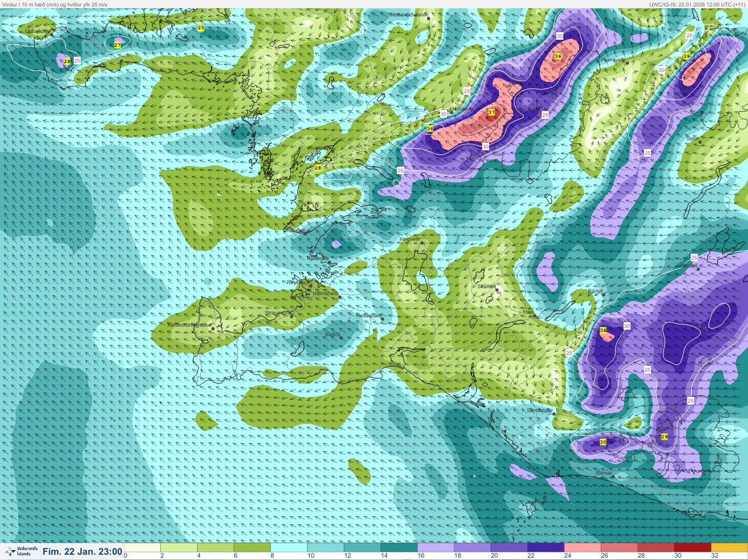Screen dimensions: 748x560
Task: Click the Hólmsheiði station label
Action: pos(325,293)
